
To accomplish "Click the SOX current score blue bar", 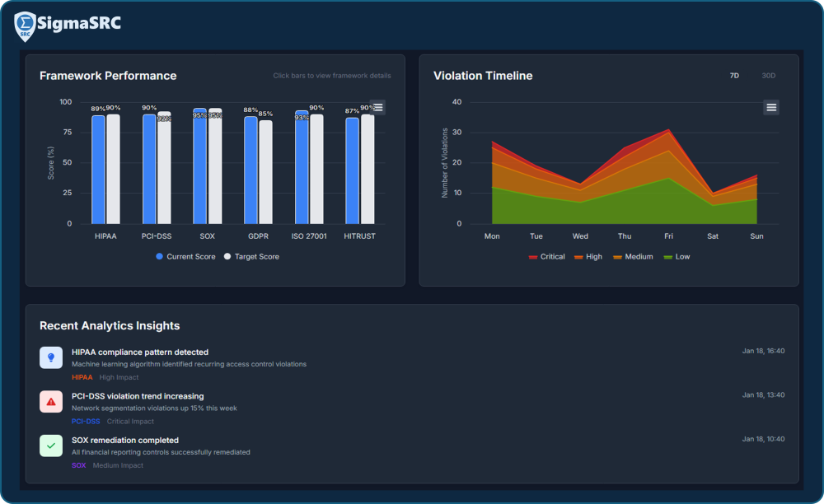I will pos(199,166).
